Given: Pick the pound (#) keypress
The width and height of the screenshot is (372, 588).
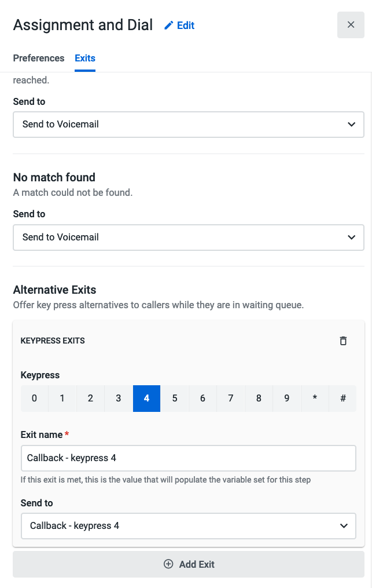Looking at the screenshot, I should tap(343, 399).
